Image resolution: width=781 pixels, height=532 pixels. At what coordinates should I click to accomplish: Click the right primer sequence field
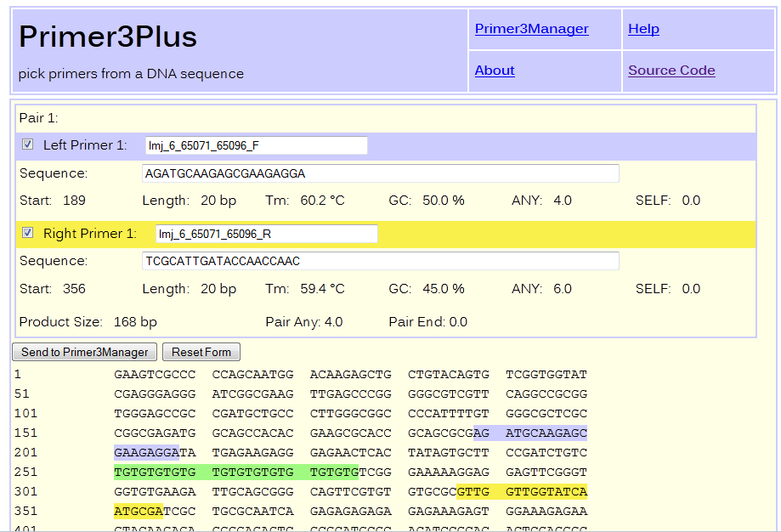click(380, 261)
